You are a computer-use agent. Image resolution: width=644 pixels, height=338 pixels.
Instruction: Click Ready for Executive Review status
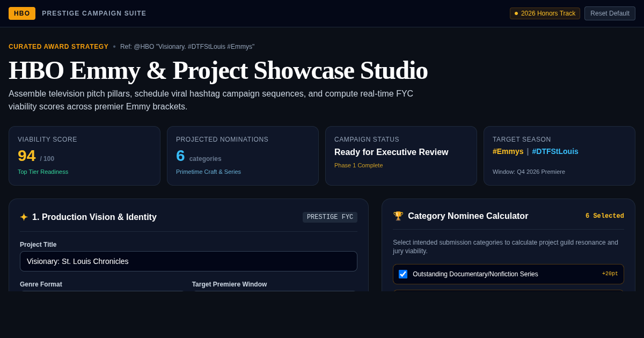391,152
